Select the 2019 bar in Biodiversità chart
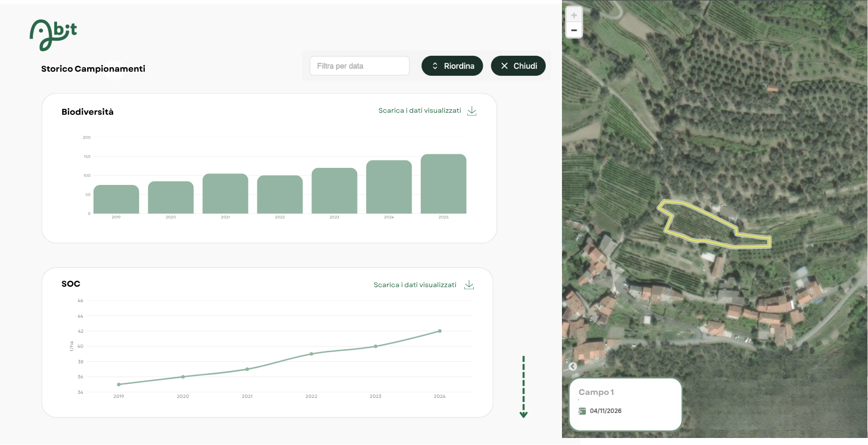The width and height of the screenshot is (868, 445). [x=116, y=199]
